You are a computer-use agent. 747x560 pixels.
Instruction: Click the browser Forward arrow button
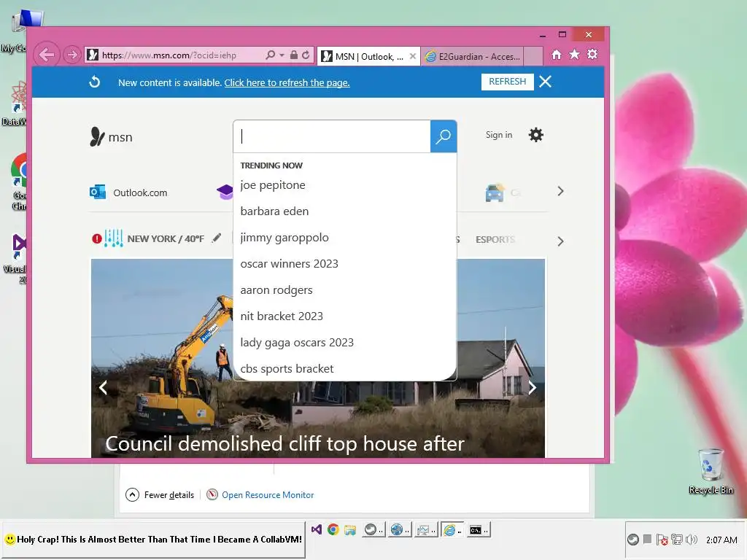(71, 55)
